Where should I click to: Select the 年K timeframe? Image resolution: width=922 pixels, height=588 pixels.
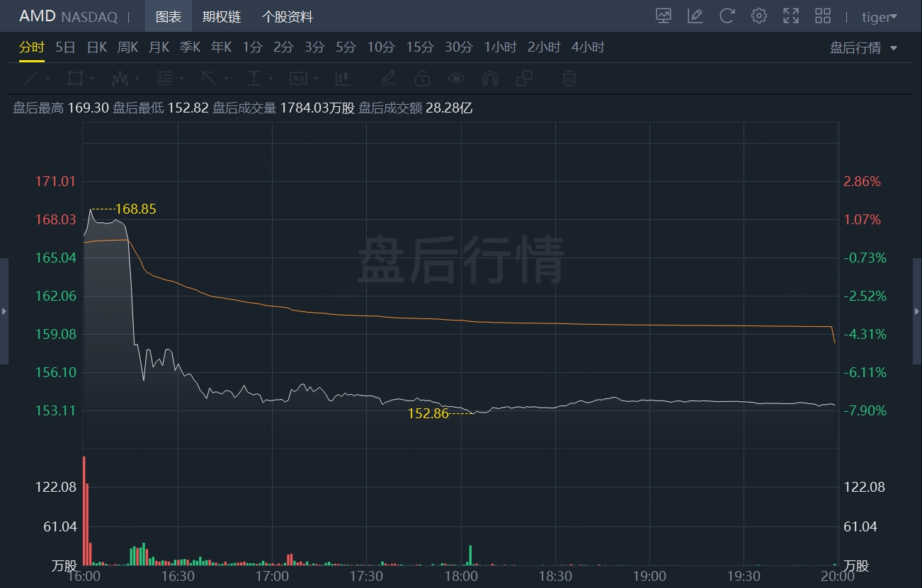221,47
